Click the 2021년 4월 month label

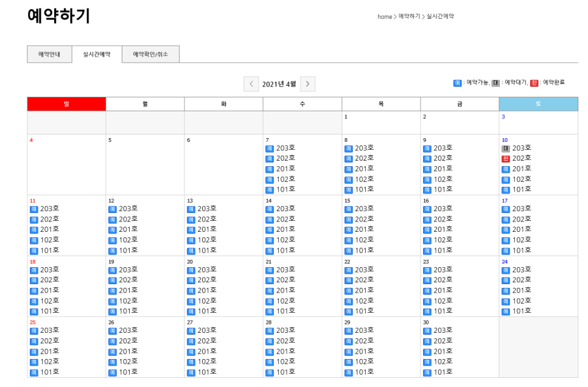tap(279, 84)
